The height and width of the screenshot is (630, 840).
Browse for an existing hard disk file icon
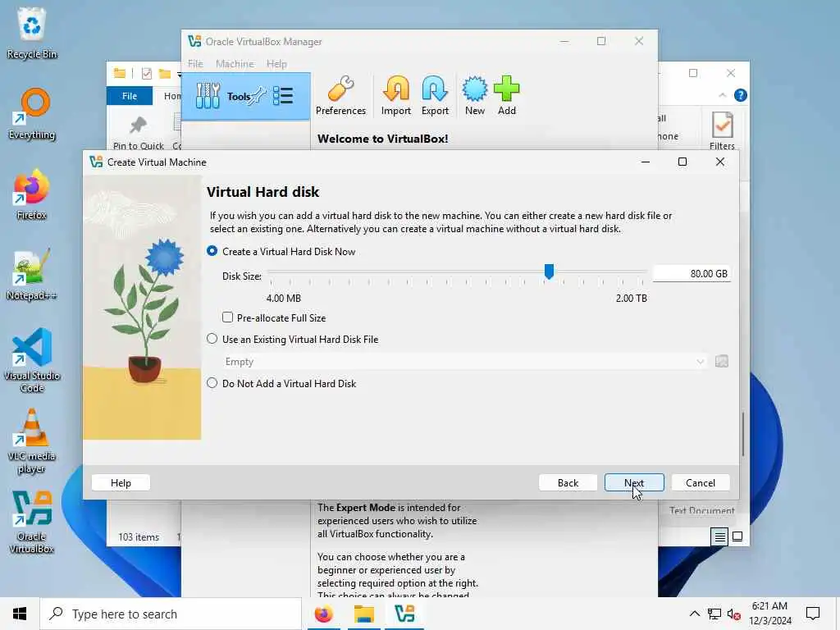[x=722, y=362]
